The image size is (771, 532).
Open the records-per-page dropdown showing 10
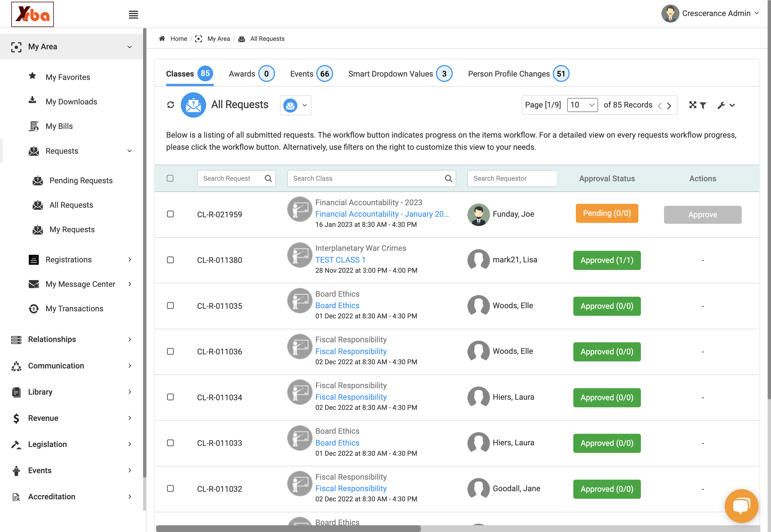(x=582, y=105)
